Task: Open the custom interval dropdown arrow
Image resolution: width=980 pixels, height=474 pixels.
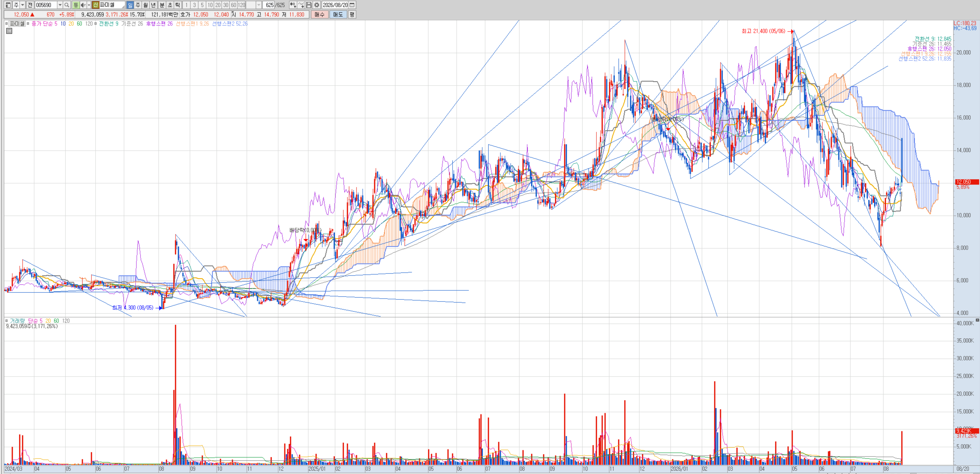Action: [259, 5]
